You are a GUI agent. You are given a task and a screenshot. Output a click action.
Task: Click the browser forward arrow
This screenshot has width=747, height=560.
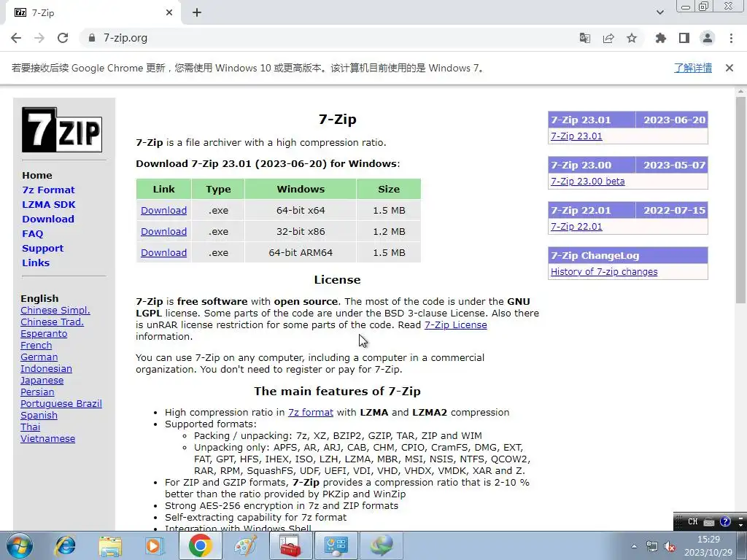click(x=39, y=38)
